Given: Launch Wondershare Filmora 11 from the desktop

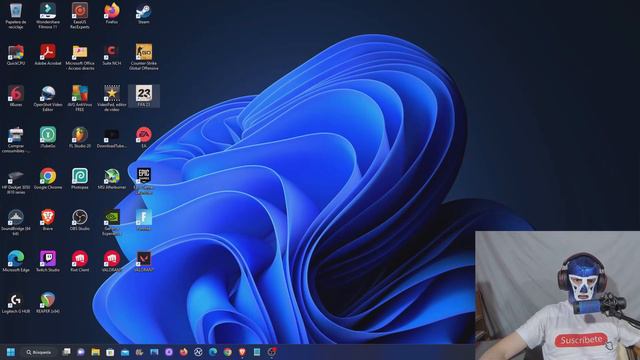Looking at the screenshot, I should 48,16.
